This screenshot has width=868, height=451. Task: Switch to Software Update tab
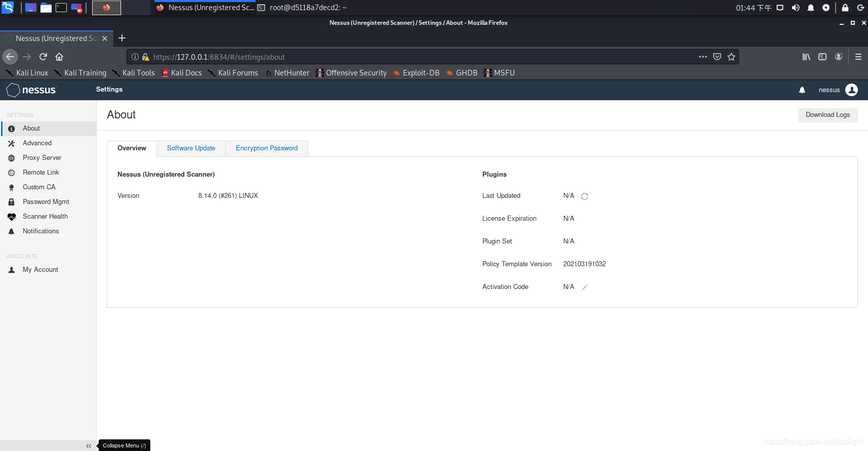pyautogui.click(x=191, y=148)
